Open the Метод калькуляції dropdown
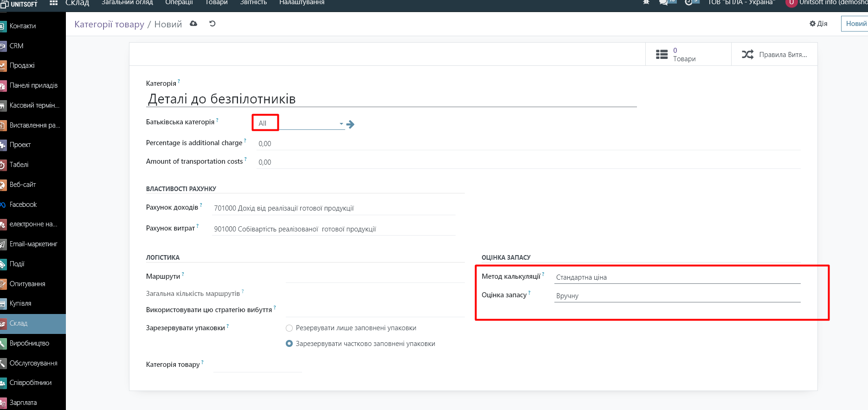Image resolution: width=868 pixels, height=410 pixels. click(677, 277)
